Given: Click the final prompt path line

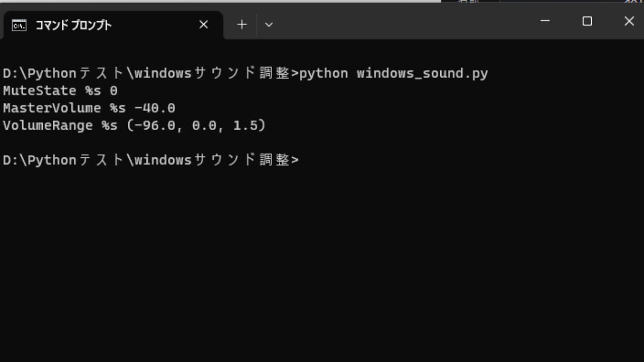Looking at the screenshot, I should 148,160.
